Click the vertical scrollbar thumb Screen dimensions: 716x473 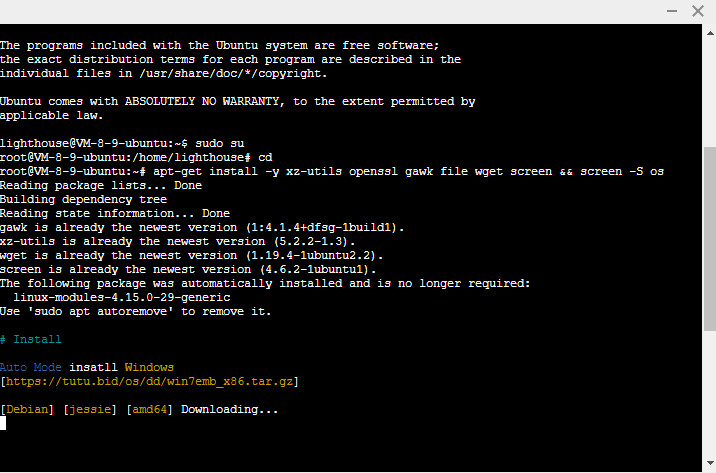pos(710,238)
